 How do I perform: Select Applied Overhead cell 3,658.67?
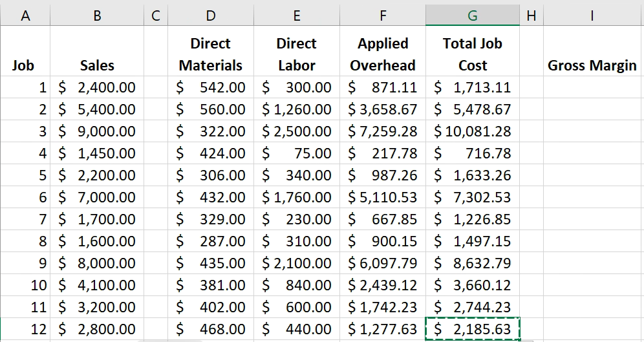coord(383,109)
